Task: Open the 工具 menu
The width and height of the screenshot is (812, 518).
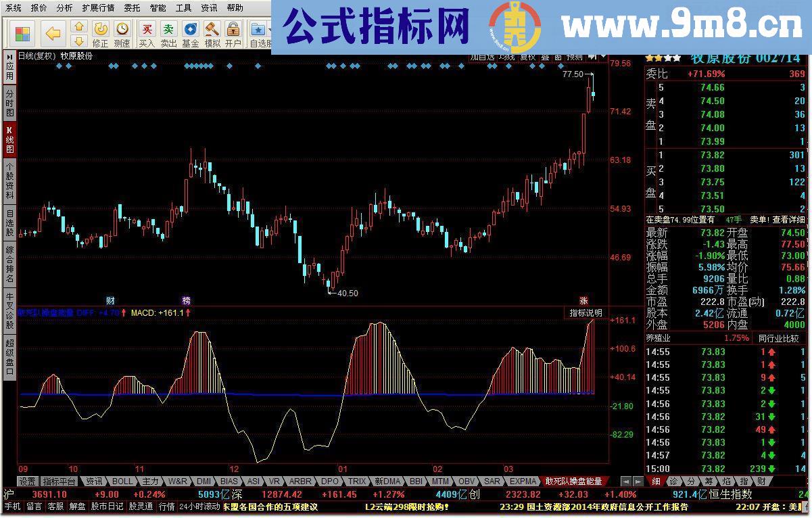Action: (x=182, y=7)
